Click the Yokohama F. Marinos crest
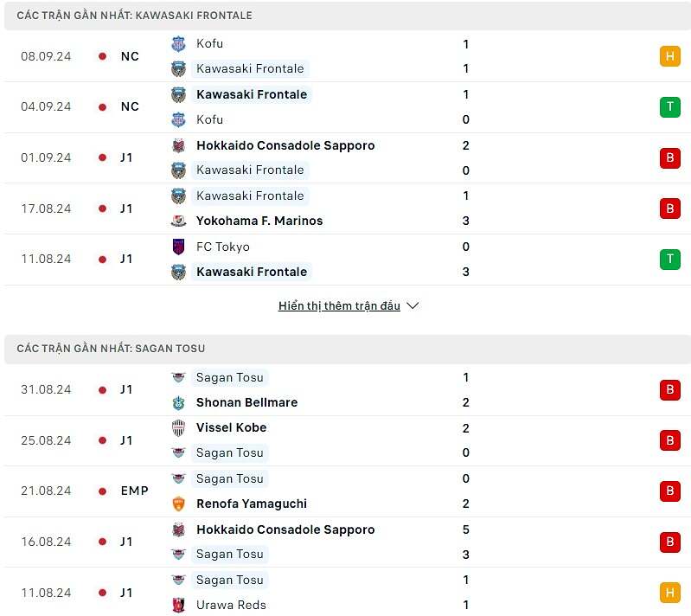Screen dimensions: 691x616 tap(179, 221)
